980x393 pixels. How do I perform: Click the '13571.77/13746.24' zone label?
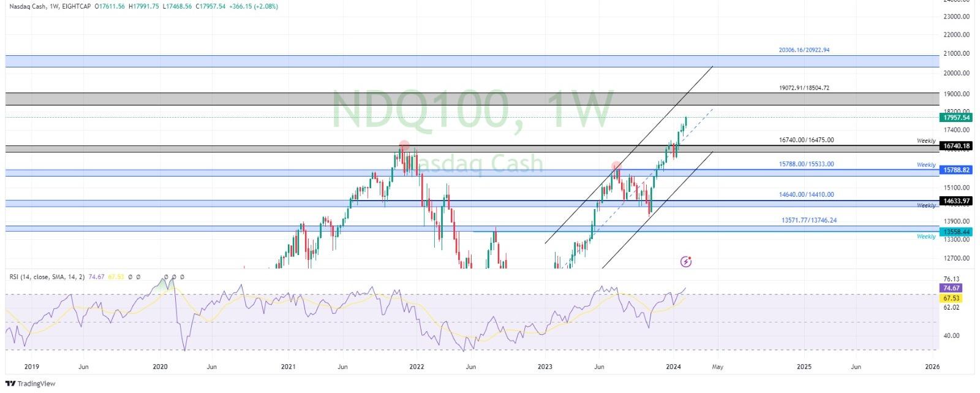click(x=809, y=220)
